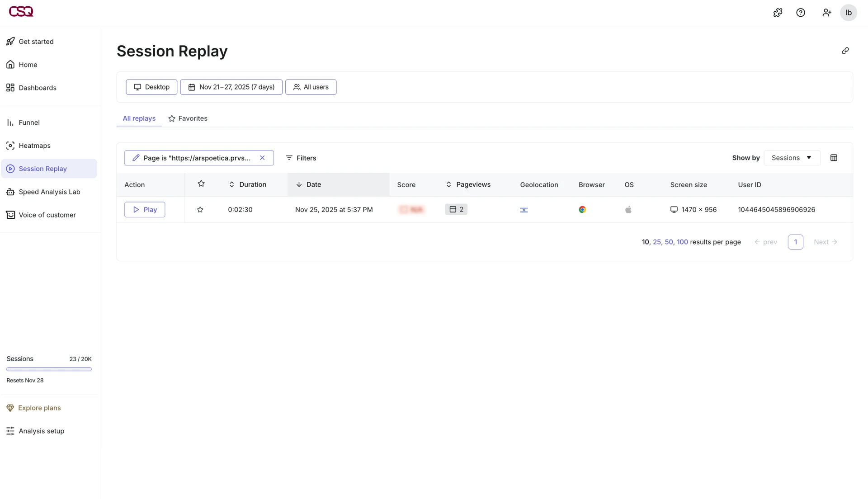Image resolution: width=868 pixels, height=499 pixels.
Task: Click the CSQ logo
Action: [21, 11]
